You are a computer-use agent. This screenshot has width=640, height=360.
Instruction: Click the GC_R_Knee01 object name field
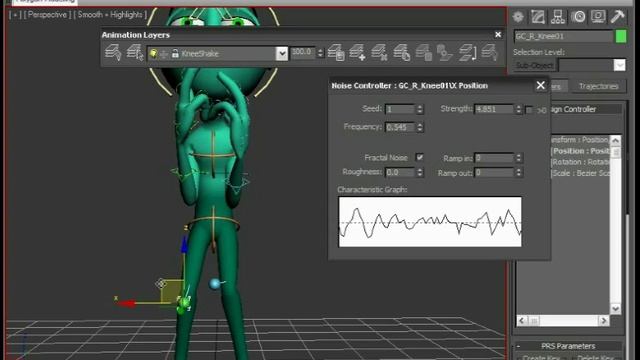coord(564,36)
